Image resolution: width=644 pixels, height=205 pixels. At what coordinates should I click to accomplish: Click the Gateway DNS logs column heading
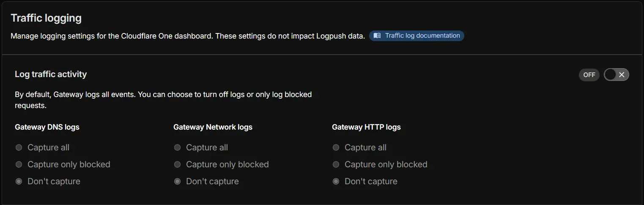(47, 127)
